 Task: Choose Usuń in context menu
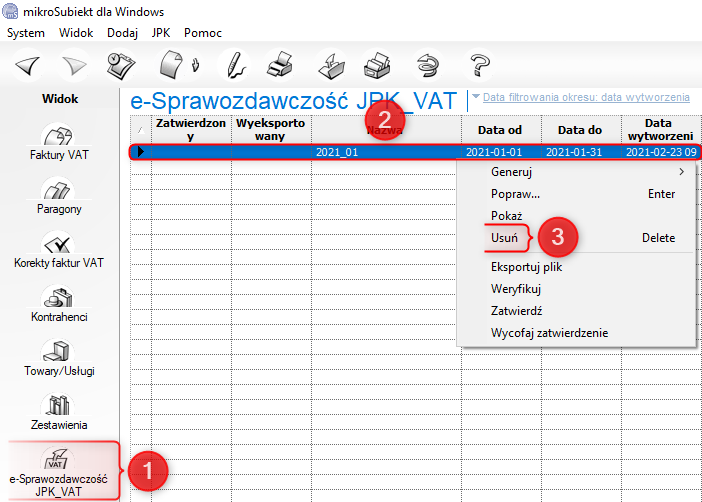click(577, 238)
